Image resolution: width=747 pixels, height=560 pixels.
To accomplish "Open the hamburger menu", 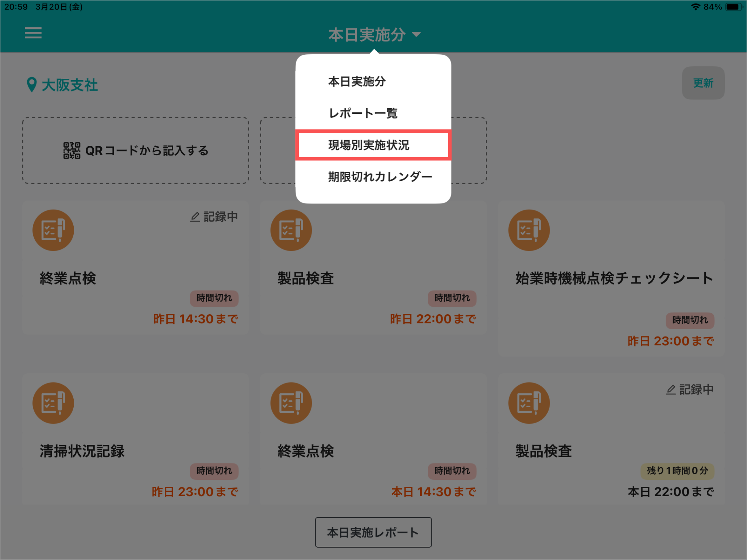I will [33, 33].
